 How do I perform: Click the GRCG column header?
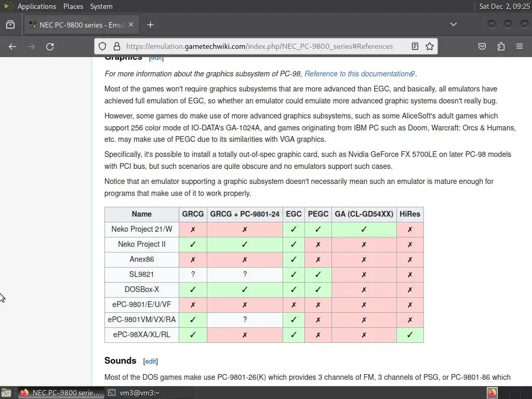(193, 214)
